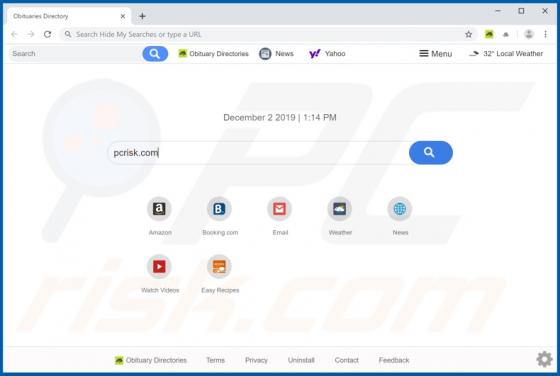Click the Uninstall footer link
This screenshot has height=376, width=560.
click(x=301, y=360)
